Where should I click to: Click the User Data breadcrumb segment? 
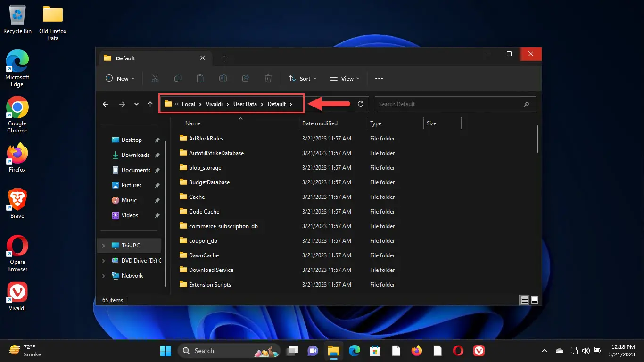[245, 104]
